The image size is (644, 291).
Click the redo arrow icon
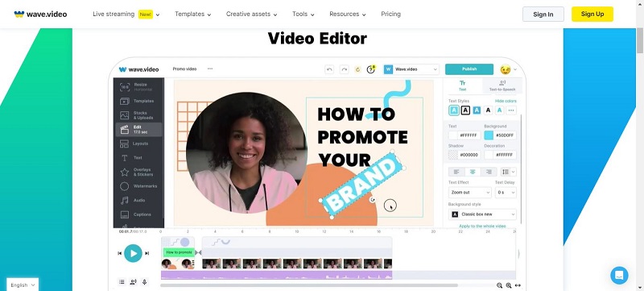pos(345,69)
